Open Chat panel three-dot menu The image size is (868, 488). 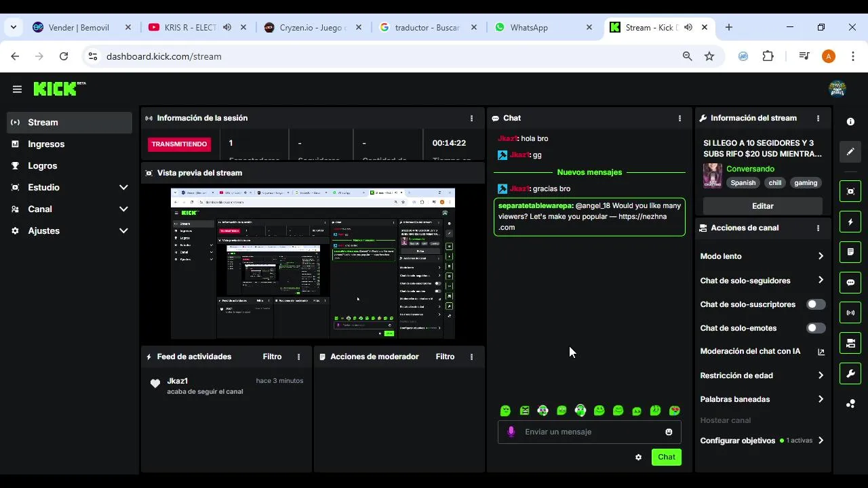(679, 118)
